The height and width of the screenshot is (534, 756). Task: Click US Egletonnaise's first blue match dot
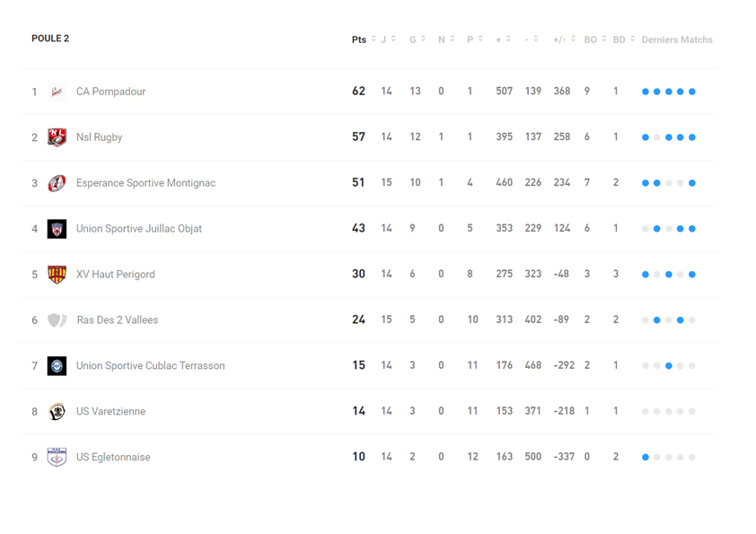pyautogui.click(x=646, y=458)
